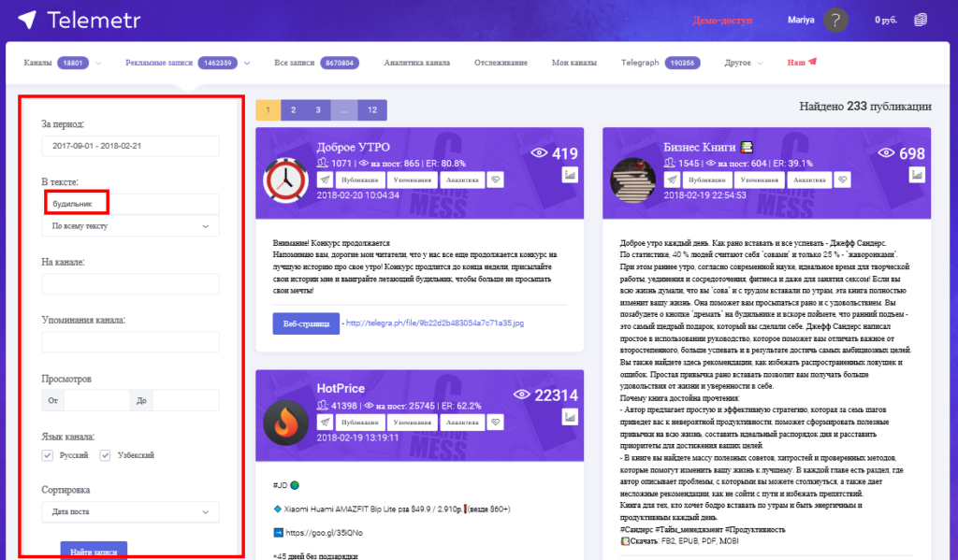Switch to Аналитика канала tab

(x=416, y=63)
